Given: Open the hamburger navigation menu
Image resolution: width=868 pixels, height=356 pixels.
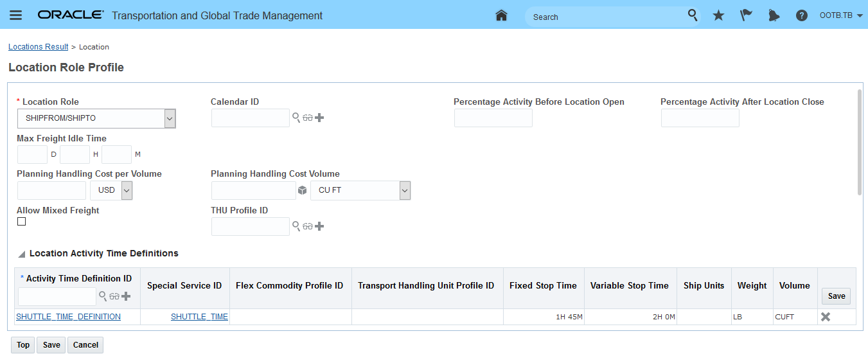Looking at the screenshot, I should 16,15.
